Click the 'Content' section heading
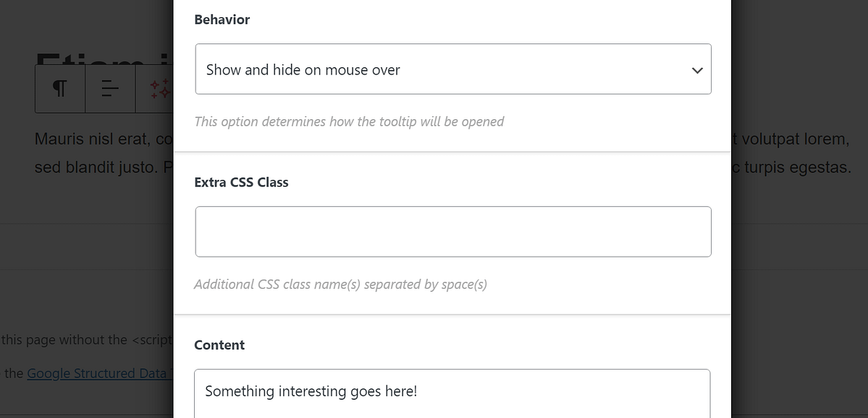The height and width of the screenshot is (418, 868). click(x=219, y=345)
